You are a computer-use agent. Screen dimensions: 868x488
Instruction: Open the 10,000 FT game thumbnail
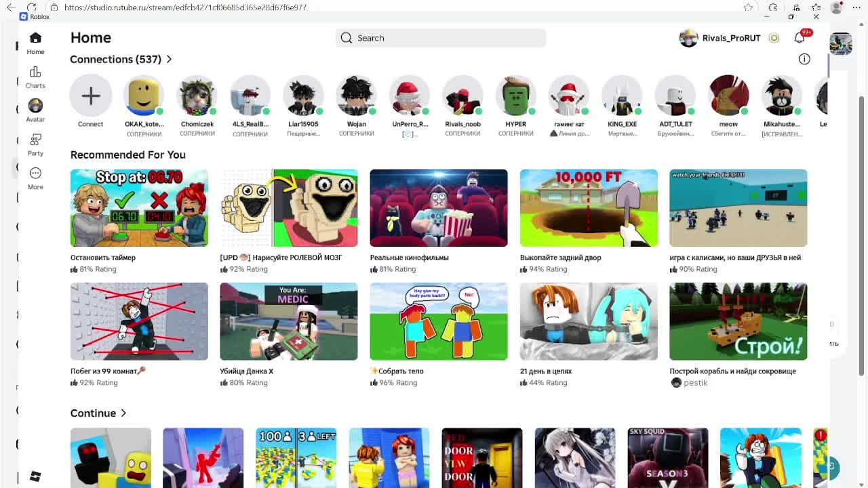pos(589,208)
